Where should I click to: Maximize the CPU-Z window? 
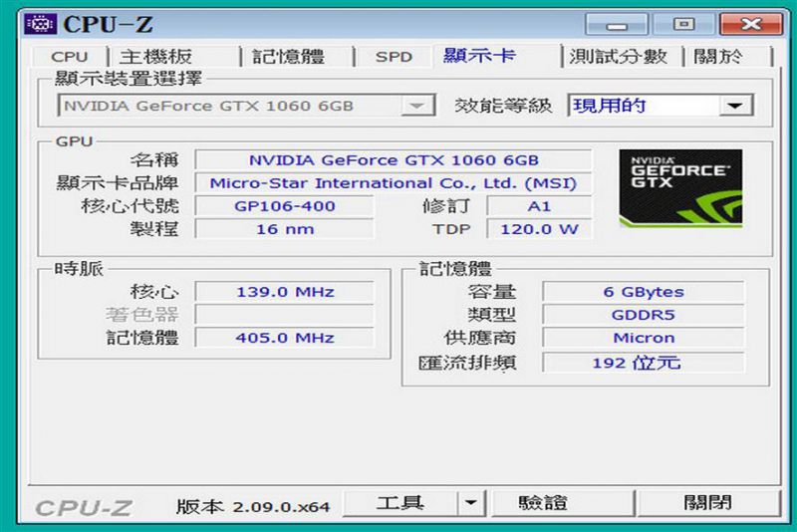683,24
